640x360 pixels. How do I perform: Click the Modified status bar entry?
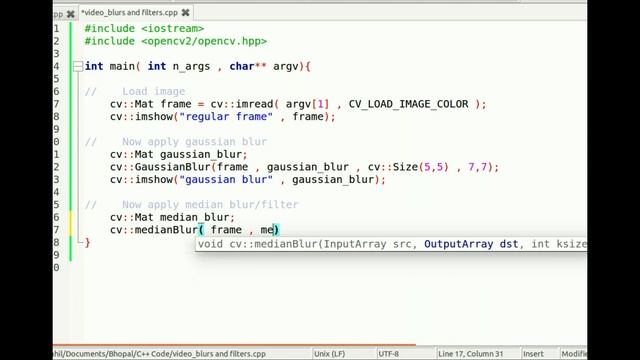(x=574, y=354)
